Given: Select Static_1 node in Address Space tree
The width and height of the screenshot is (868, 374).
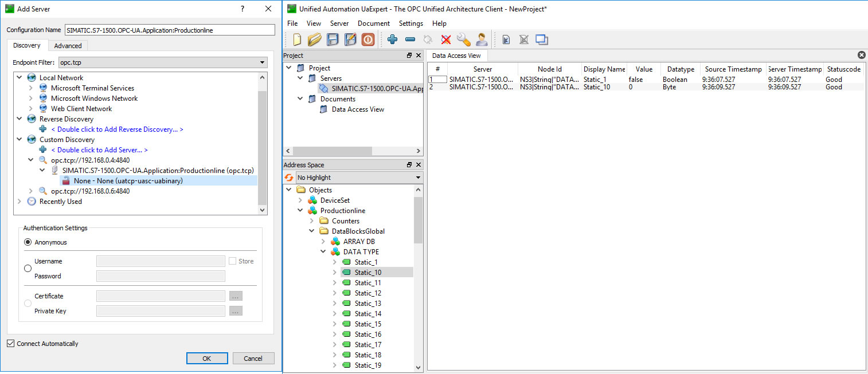Looking at the screenshot, I should pyautogui.click(x=366, y=262).
